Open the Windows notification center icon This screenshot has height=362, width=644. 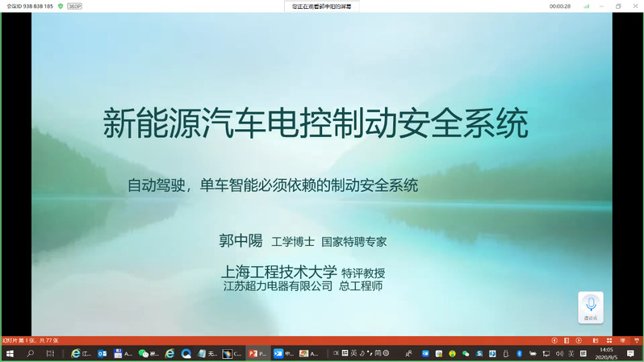(630, 353)
